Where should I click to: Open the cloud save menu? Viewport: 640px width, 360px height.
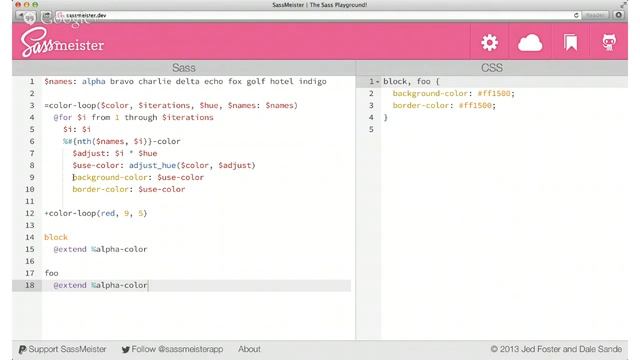[x=530, y=42]
